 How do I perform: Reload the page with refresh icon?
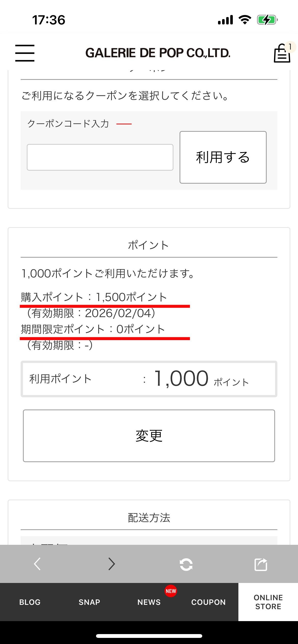[x=186, y=564]
